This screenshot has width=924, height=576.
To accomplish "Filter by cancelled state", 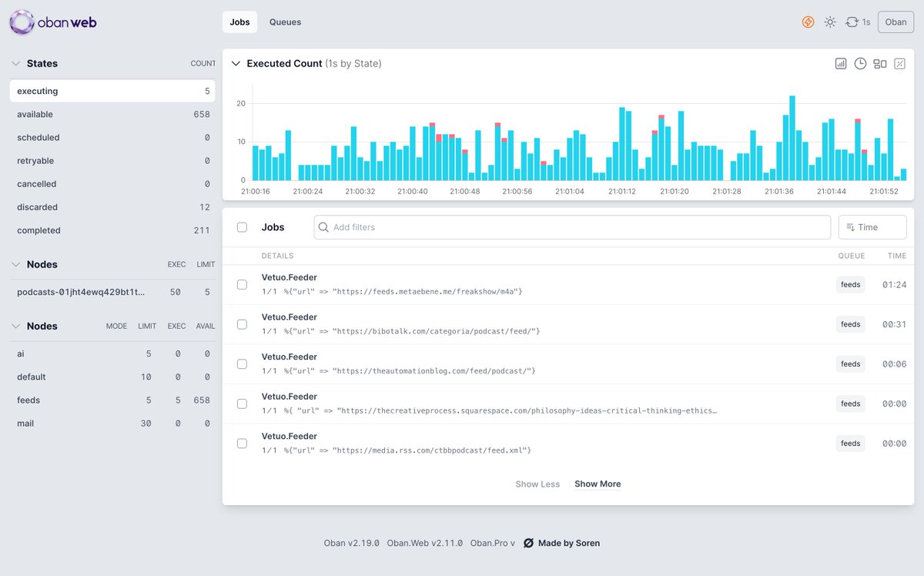I will (112, 183).
